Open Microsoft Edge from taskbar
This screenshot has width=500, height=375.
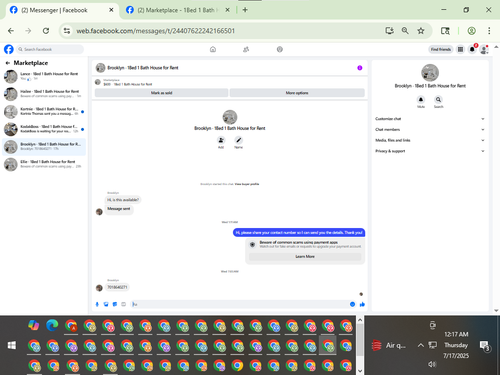click(52, 325)
